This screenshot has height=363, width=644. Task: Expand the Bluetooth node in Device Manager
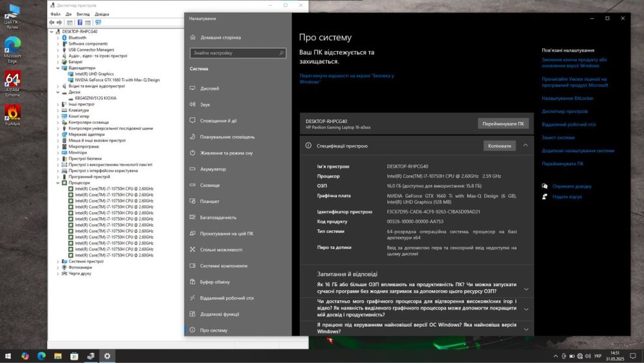tap(58, 38)
